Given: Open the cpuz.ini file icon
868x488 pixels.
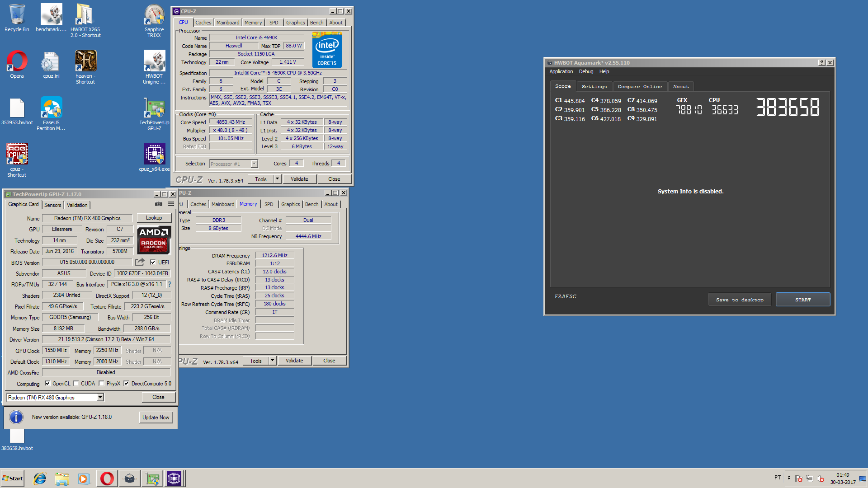Looking at the screenshot, I should [51, 65].
